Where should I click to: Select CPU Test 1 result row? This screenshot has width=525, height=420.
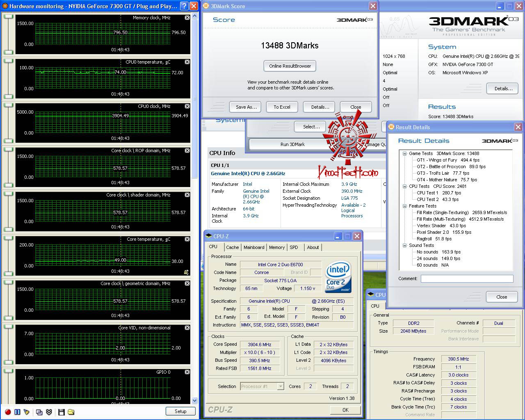click(x=439, y=193)
